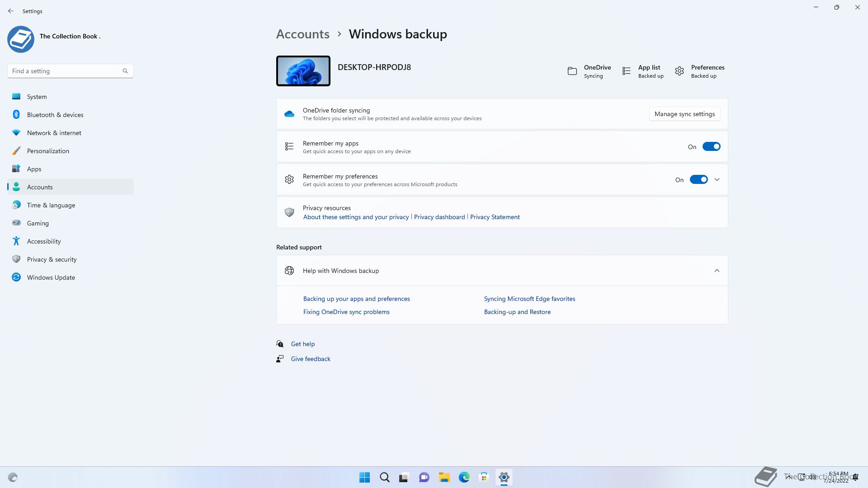Open Microsoft Store from taskbar
Screen dimensions: 868x488
coord(484,477)
